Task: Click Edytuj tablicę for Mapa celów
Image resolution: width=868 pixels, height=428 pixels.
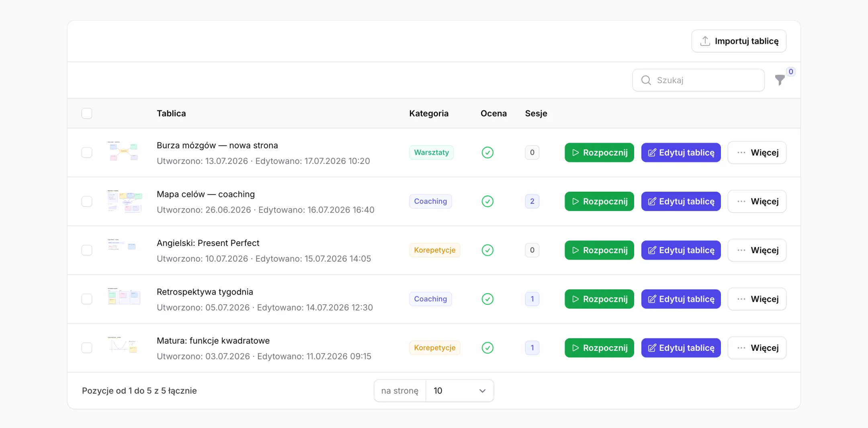Action: tap(681, 201)
